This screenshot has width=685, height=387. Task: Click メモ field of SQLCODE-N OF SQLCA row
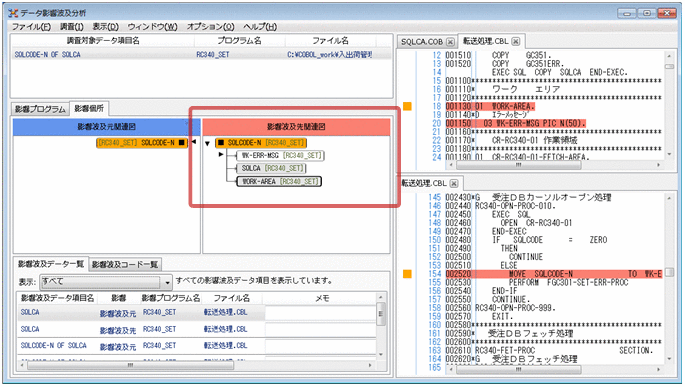(x=320, y=346)
